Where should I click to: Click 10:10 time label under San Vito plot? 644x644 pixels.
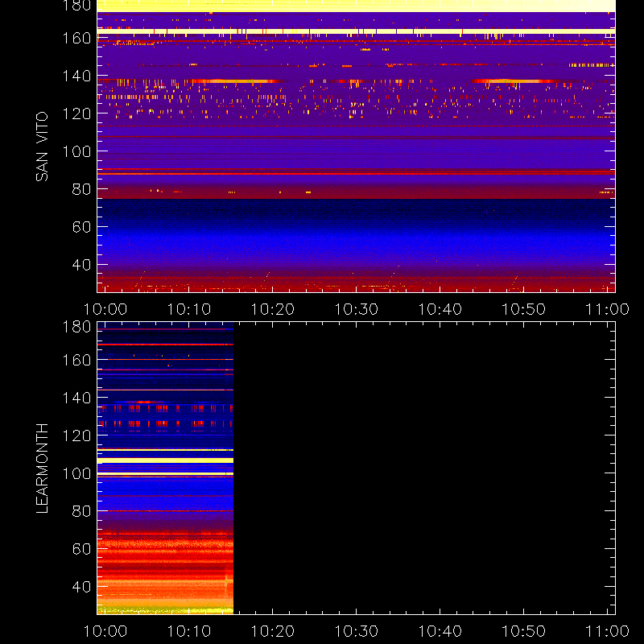189,309
